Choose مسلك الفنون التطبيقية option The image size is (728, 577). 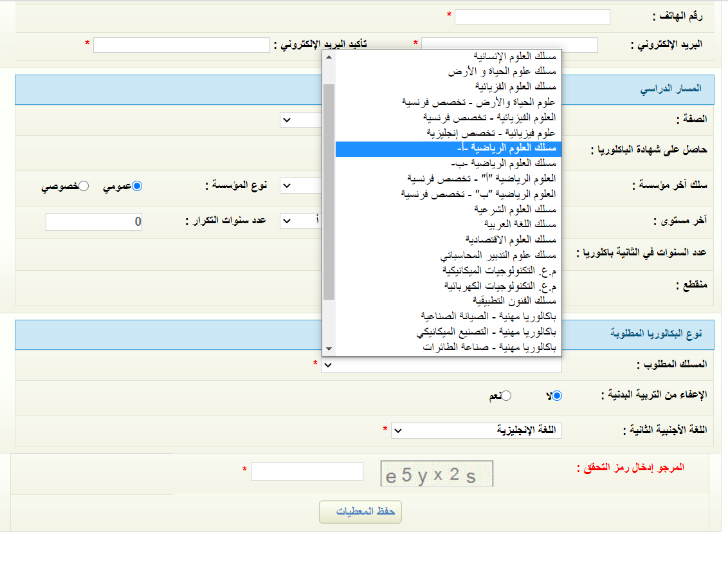point(448,302)
